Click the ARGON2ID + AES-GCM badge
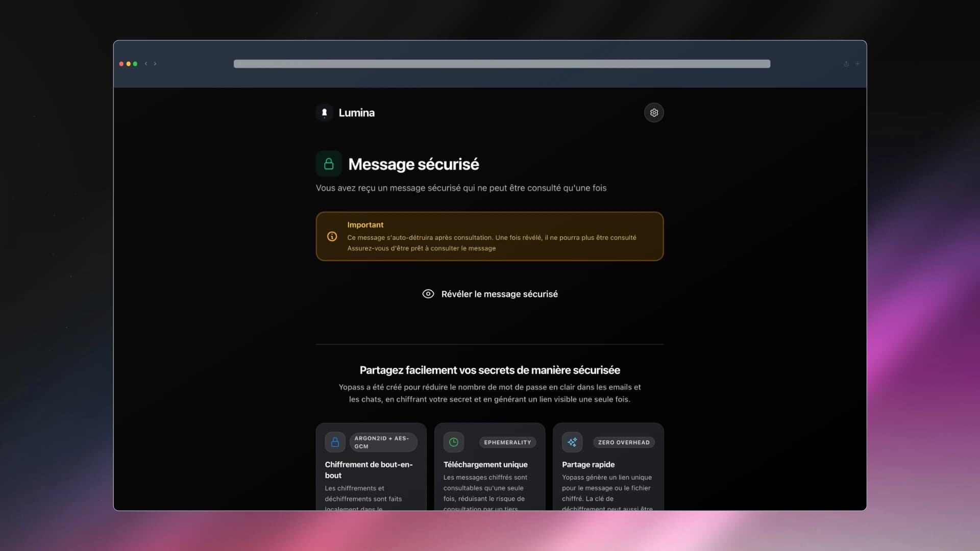The image size is (980, 551). click(383, 442)
